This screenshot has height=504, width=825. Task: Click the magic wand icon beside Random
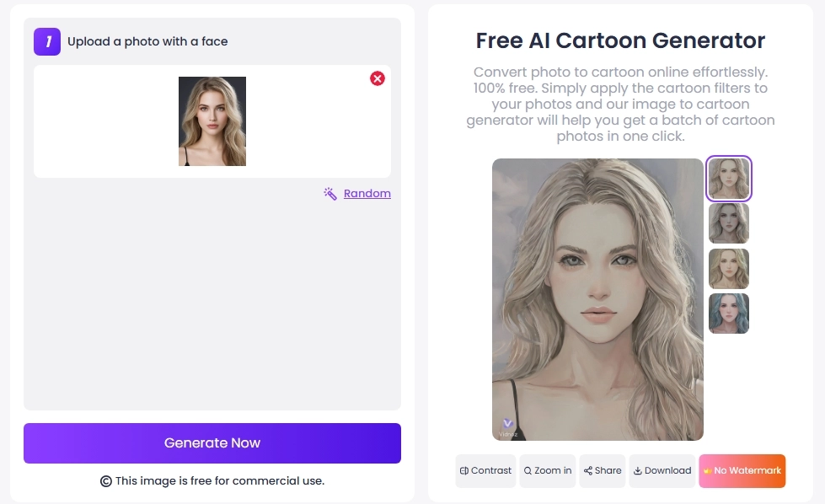pyautogui.click(x=330, y=194)
